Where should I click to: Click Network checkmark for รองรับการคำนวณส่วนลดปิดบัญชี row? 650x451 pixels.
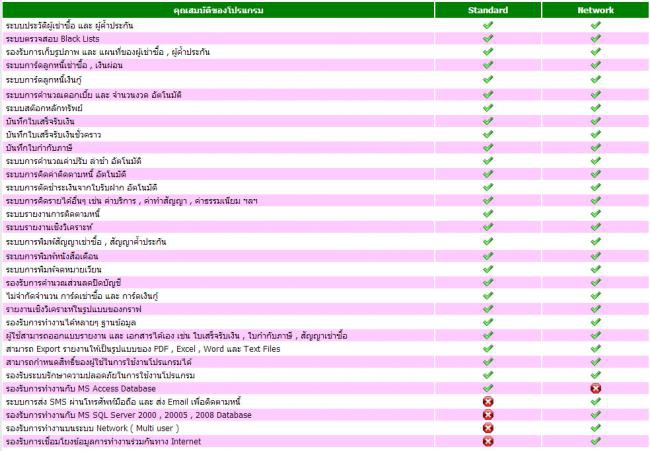click(596, 283)
